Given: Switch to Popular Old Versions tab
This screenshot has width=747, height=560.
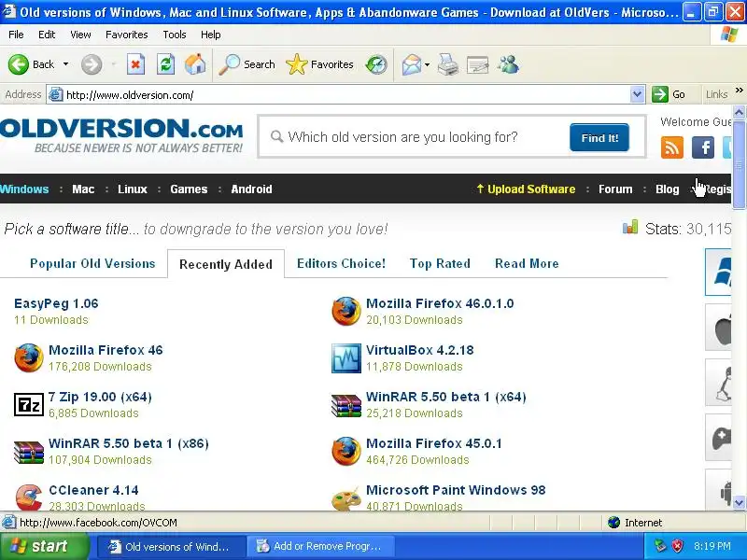Looking at the screenshot, I should click(92, 263).
